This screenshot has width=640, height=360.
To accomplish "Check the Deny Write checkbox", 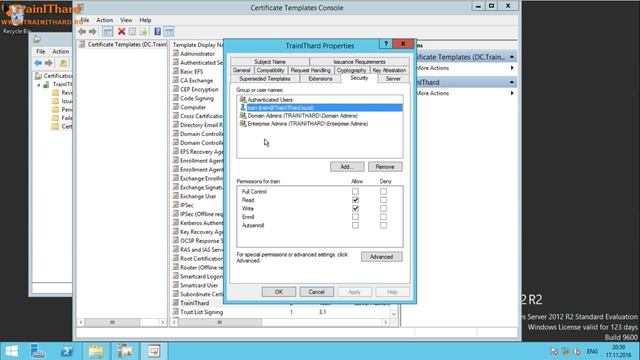I will click(x=383, y=209).
